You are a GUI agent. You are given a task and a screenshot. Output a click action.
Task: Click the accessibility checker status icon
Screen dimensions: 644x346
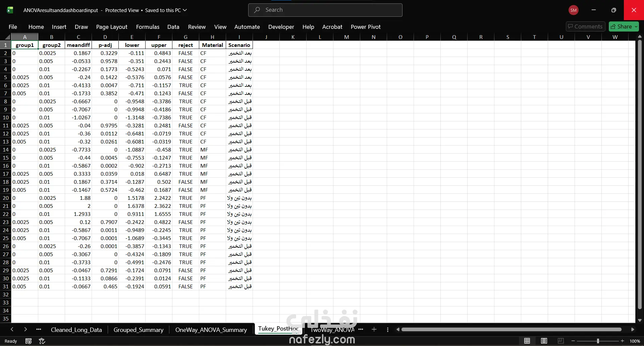point(42,341)
